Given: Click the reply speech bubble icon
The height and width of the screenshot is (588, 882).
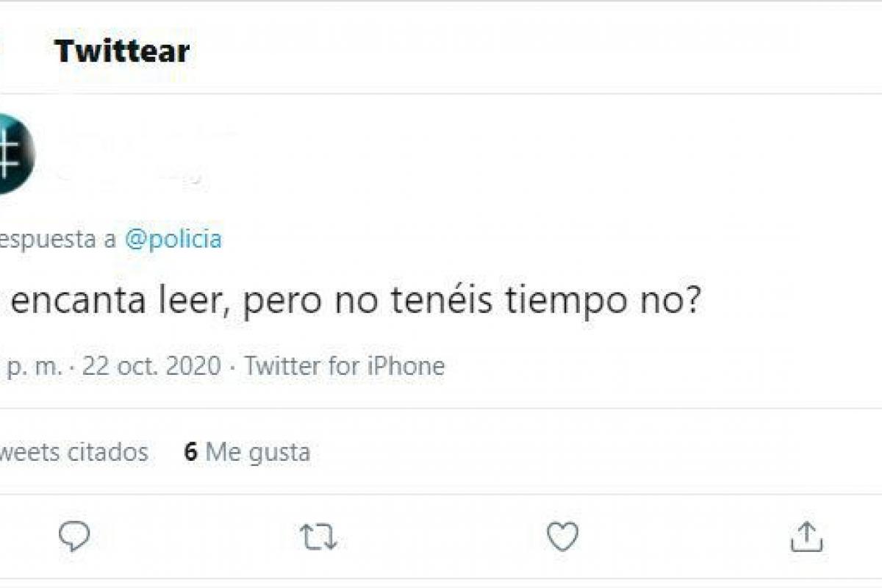Looking at the screenshot, I should tap(74, 537).
